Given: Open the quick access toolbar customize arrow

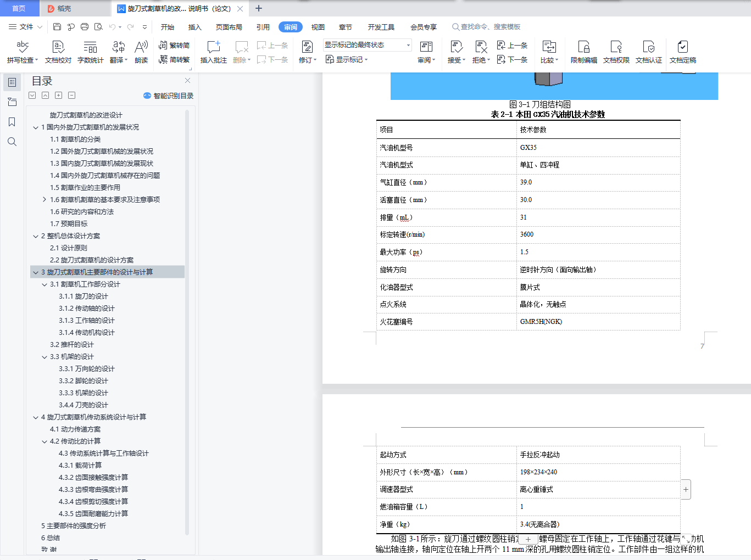Looking at the screenshot, I should click(144, 27).
